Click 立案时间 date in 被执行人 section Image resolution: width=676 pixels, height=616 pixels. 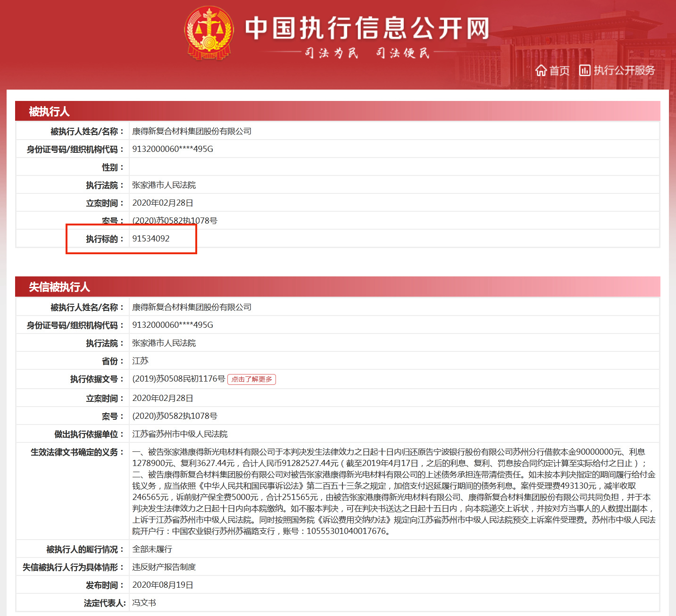[x=163, y=203]
